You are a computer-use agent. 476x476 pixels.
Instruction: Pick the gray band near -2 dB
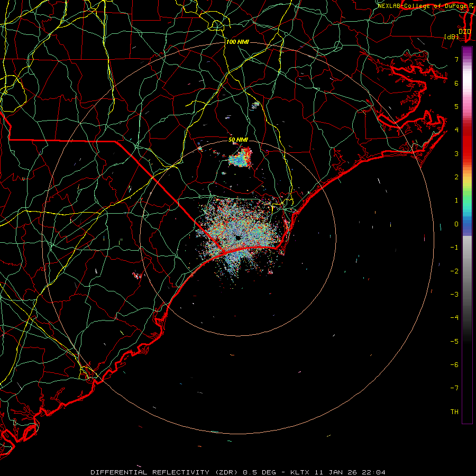tap(467, 271)
